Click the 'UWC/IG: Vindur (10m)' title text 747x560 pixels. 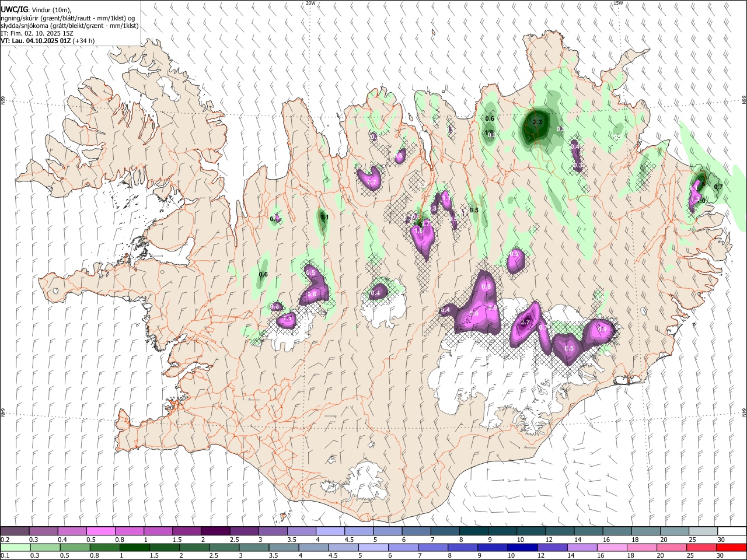click(x=36, y=10)
